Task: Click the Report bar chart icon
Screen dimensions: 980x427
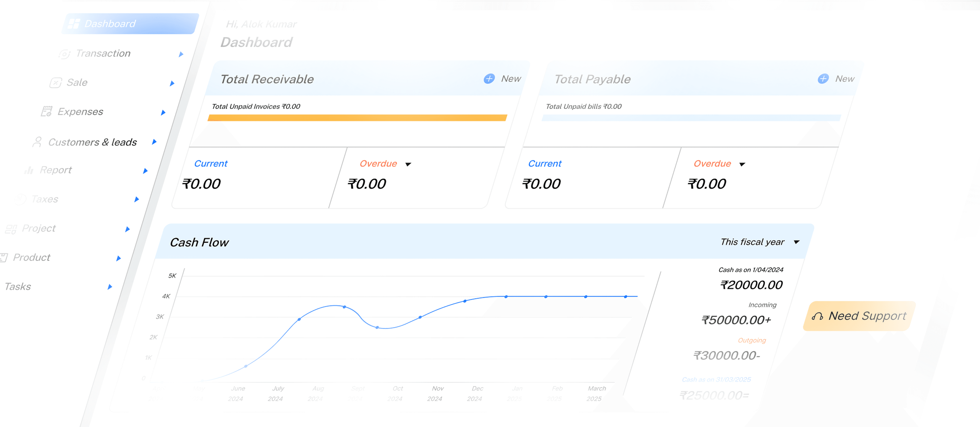Action: click(29, 170)
